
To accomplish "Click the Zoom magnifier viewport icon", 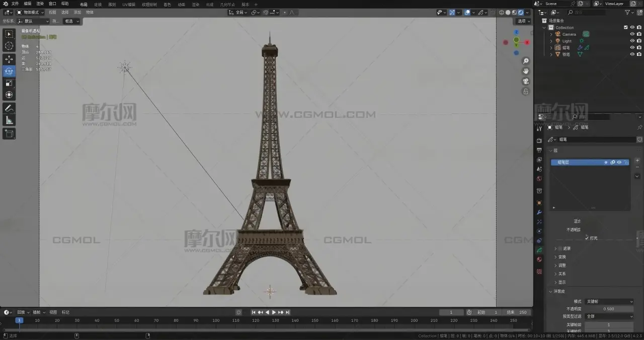I will [x=526, y=61].
